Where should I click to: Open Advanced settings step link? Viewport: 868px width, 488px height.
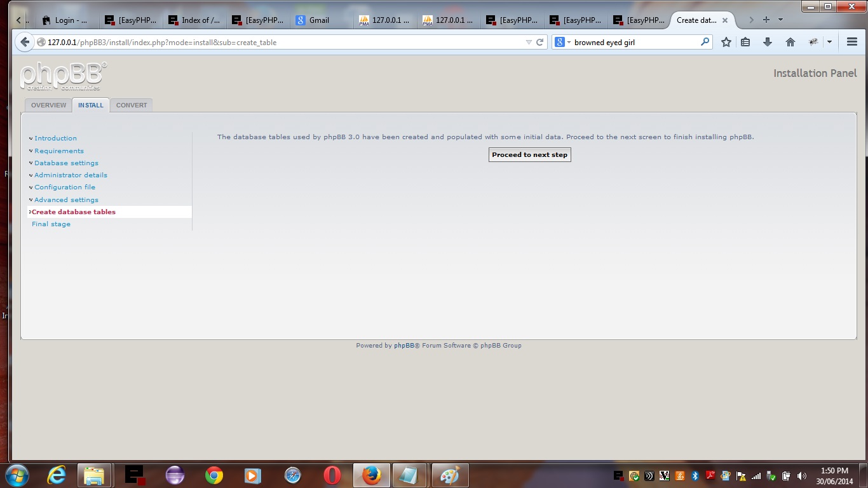[x=66, y=200]
